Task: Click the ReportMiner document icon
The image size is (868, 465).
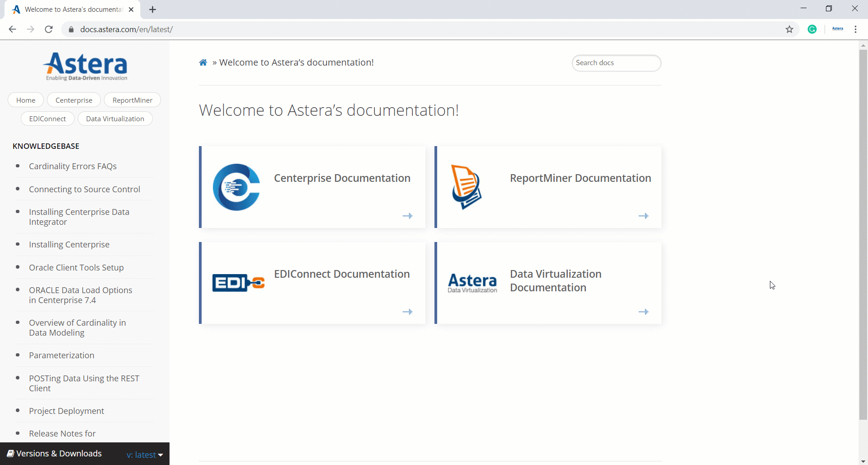Action: (x=466, y=187)
